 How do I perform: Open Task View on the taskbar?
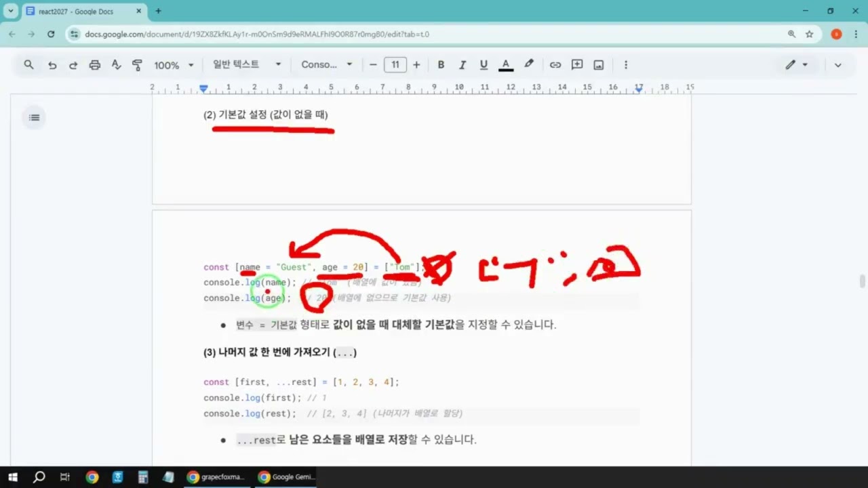coord(65,477)
